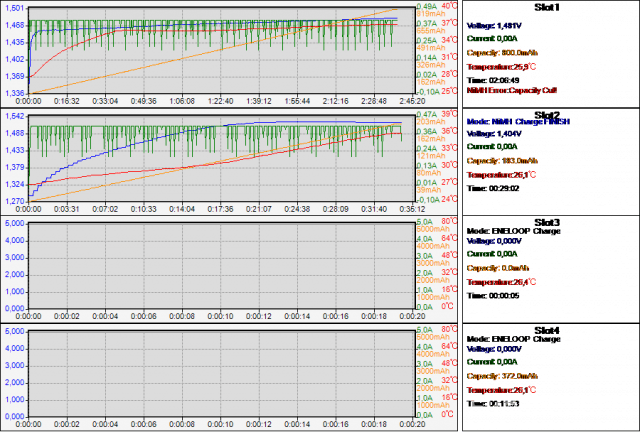Click the Slot4 'Current: 0,00A' reading

click(492, 361)
